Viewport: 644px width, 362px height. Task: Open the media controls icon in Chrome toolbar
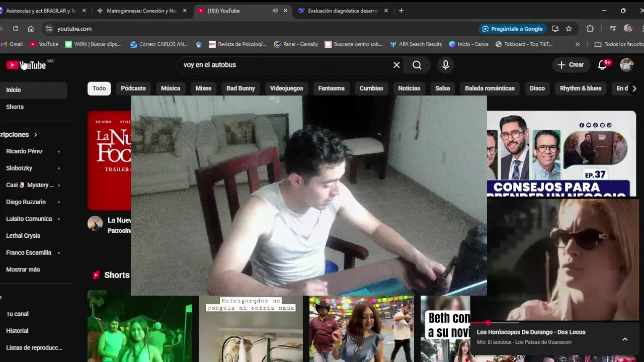coord(612,29)
